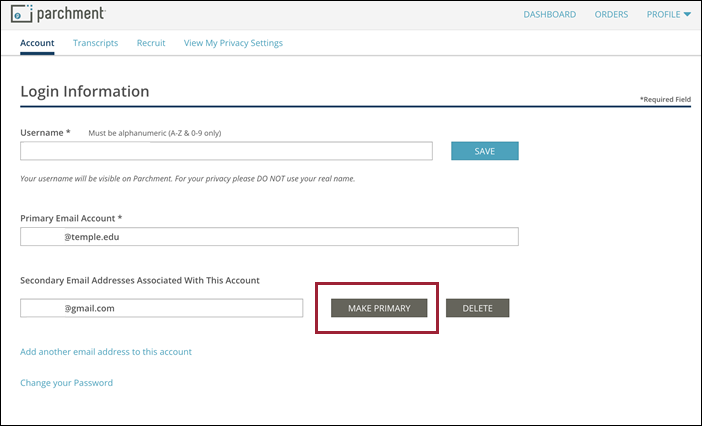Open View My Privacy Settings tab
Screen dimensions: 702x426
coord(233,43)
